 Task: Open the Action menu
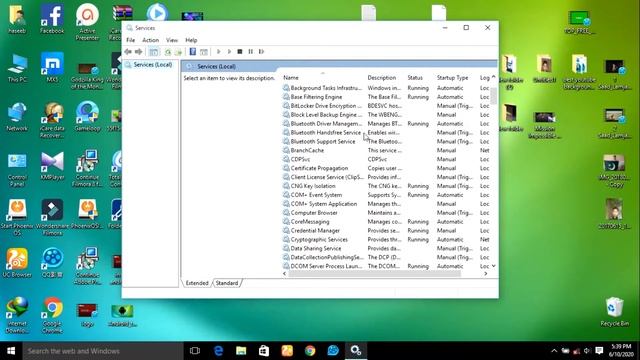coord(150,40)
